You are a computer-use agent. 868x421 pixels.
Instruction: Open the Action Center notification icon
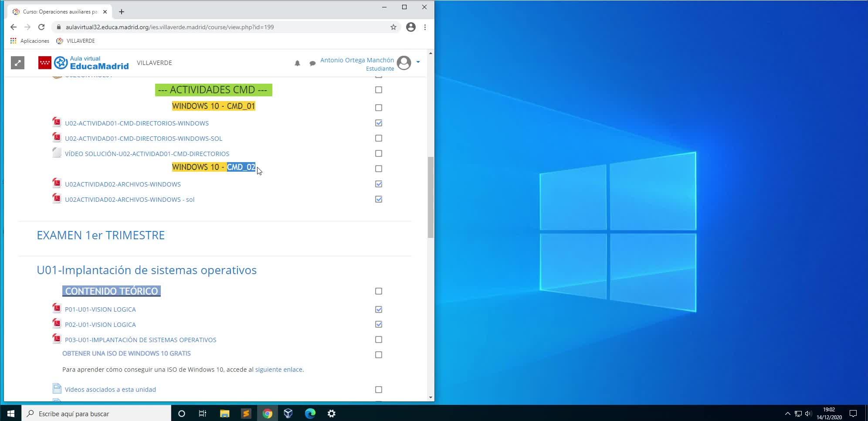(853, 414)
